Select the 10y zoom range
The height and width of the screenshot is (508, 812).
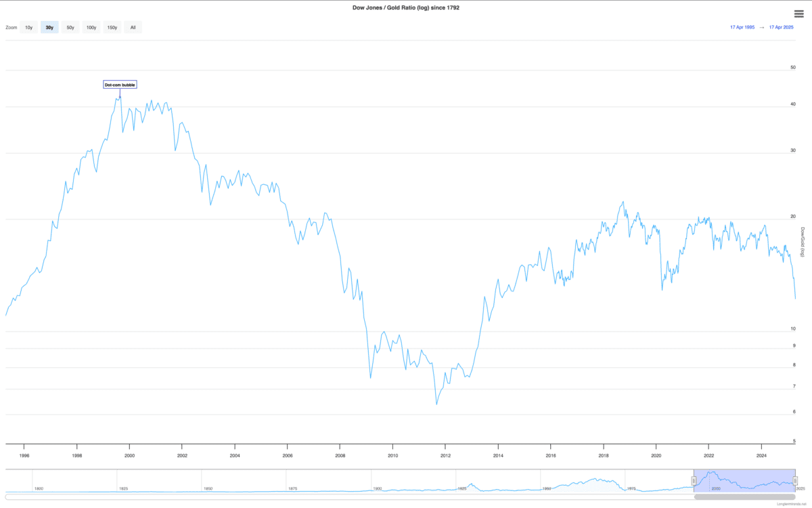click(28, 28)
